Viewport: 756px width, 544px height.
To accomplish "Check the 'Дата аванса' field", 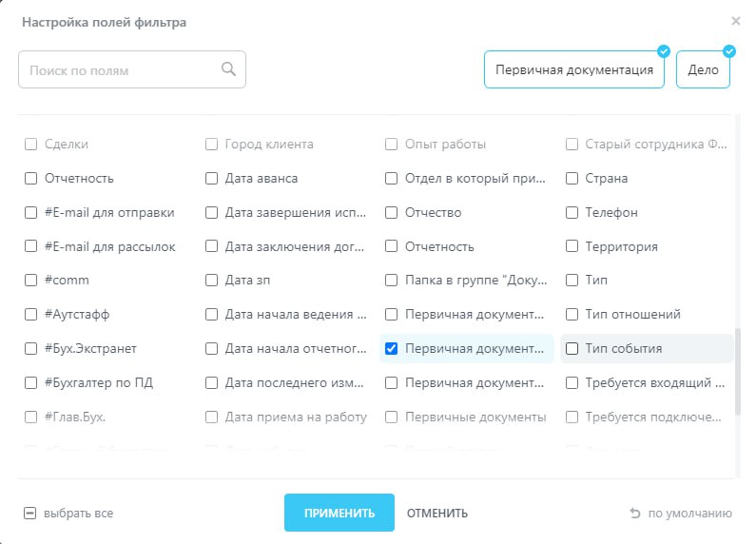I will [212, 178].
